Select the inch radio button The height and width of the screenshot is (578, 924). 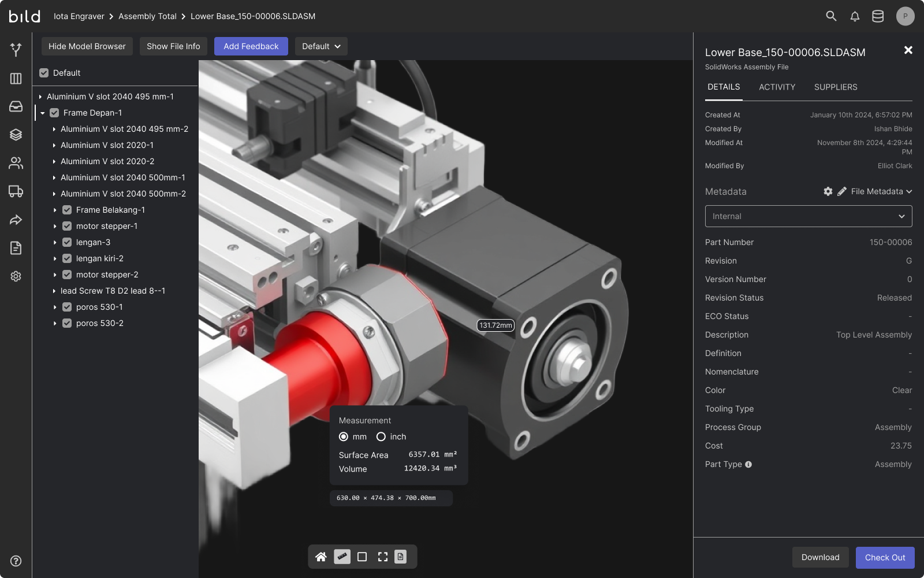pos(381,436)
